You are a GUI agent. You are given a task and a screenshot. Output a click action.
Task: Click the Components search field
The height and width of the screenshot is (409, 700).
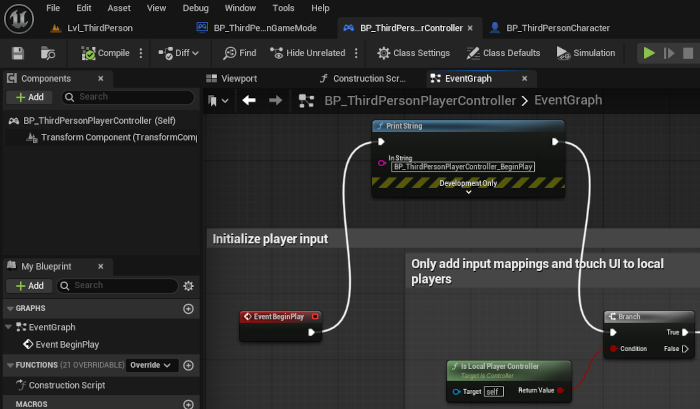[x=130, y=97]
